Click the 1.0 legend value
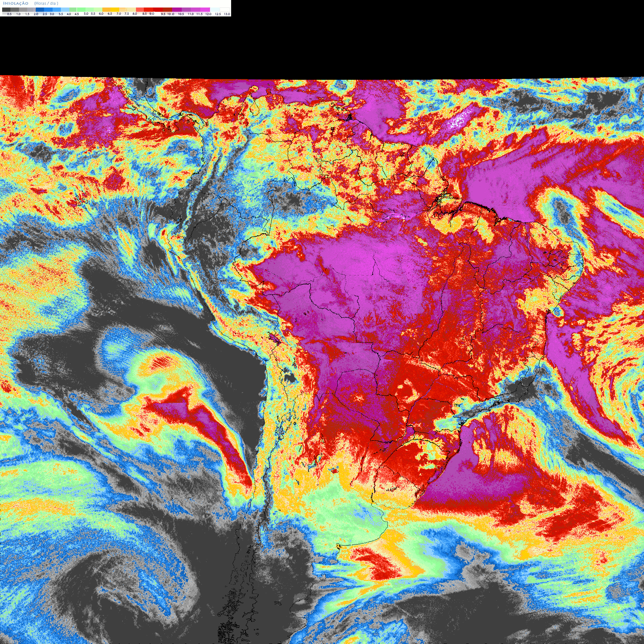The width and height of the screenshot is (644, 644). (18, 14)
